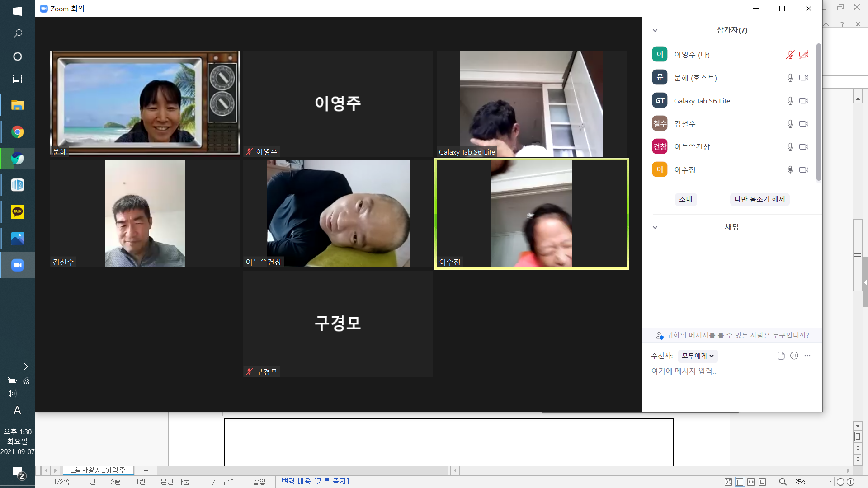Collapse the 참가자(7) participants panel
The height and width of the screenshot is (488, 868).
(655, 30)
